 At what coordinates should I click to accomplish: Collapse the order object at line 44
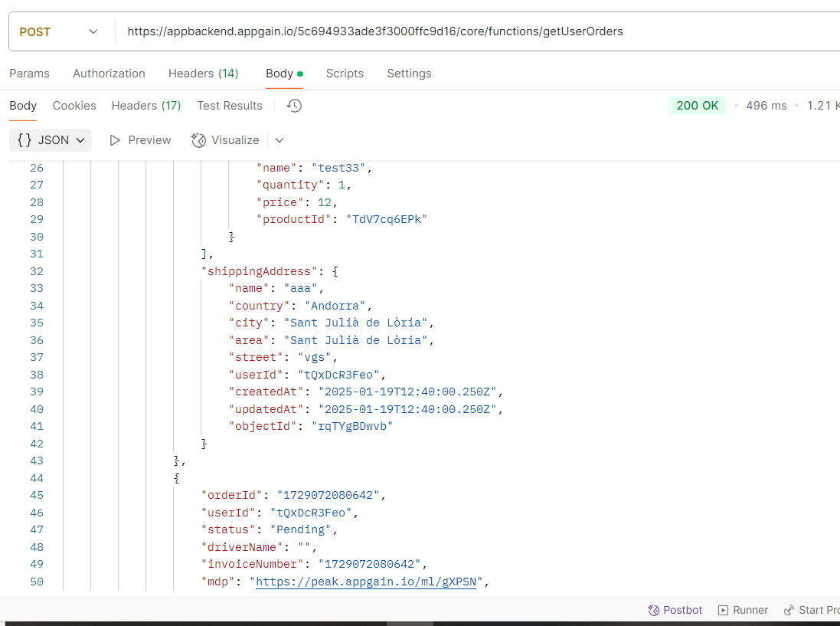tap(177, 478)
